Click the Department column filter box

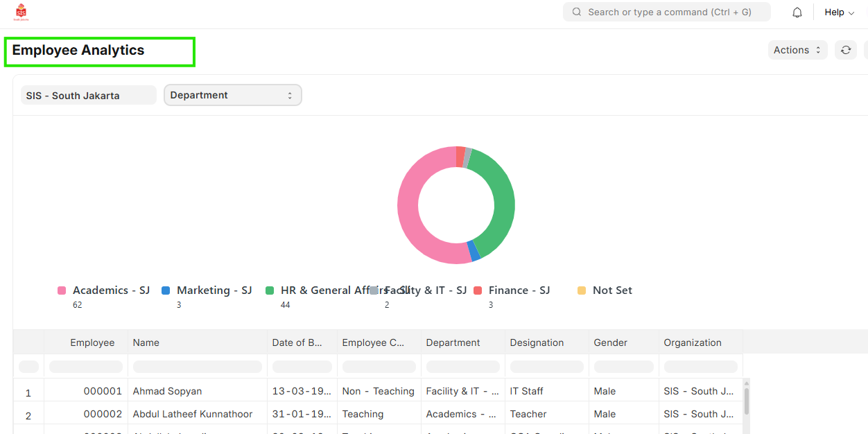pyautogui.click(x=462, y=367)
